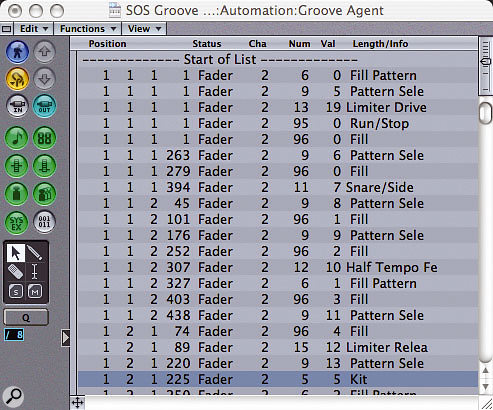Select Pattern Sele row at position 438
This screenshot has width=493, height=410.
click(x=278, y=315)
